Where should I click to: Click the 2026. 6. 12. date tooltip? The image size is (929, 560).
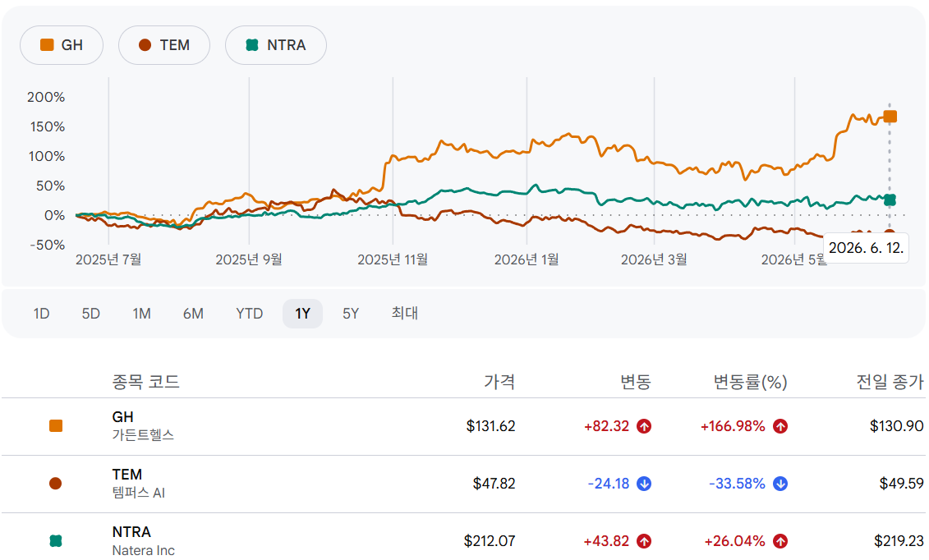(x=866, y=248)
